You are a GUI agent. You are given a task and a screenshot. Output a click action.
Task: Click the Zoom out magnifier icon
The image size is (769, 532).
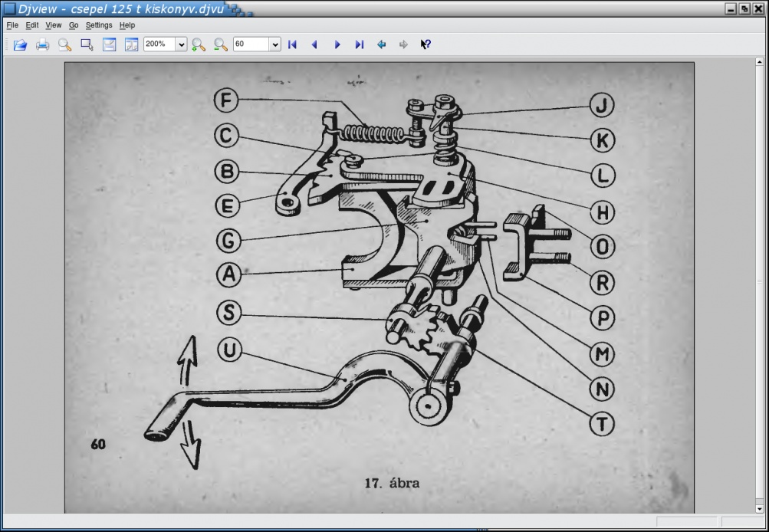tap(221, 44)
